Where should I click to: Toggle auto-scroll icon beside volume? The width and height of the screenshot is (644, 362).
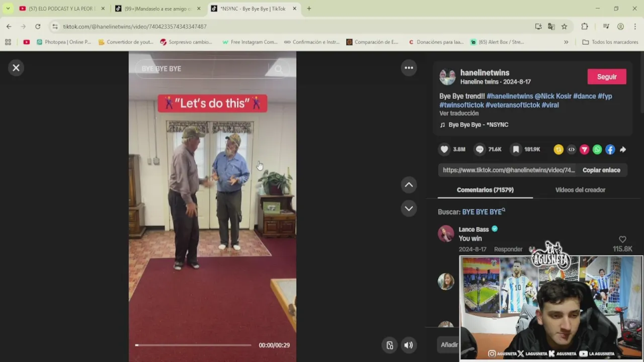click(x=389, y=345)
